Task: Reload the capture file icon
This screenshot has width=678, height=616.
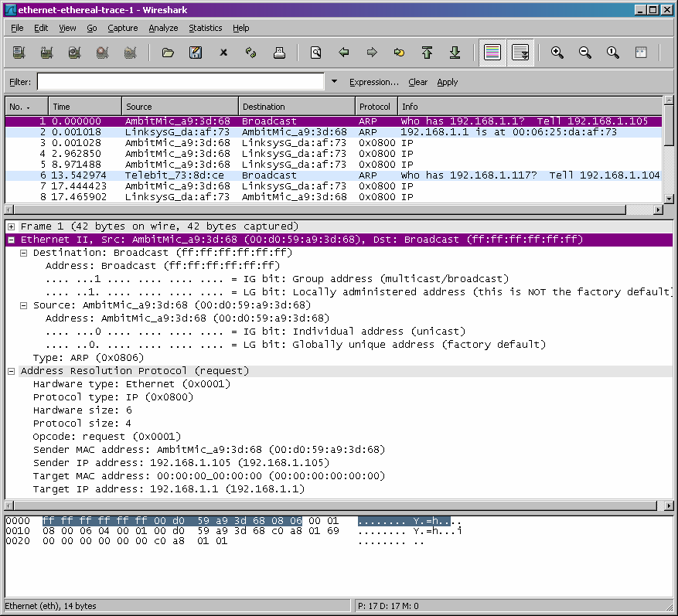Action: click(x=250, y=53)
